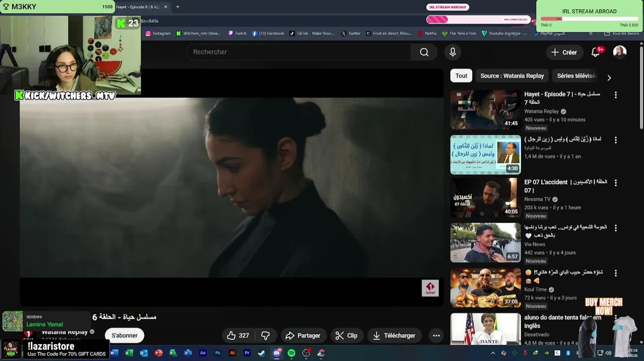This screenshot has height=361, width=644.
Task: Click the Créer button
Action: pos(564,52)
